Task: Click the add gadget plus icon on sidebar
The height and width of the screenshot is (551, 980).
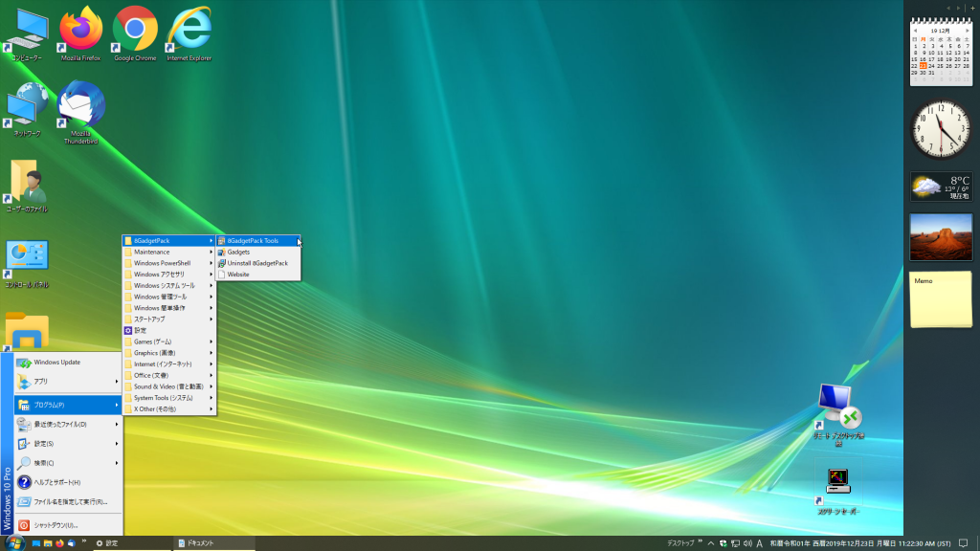Action: tap(972, 8)
